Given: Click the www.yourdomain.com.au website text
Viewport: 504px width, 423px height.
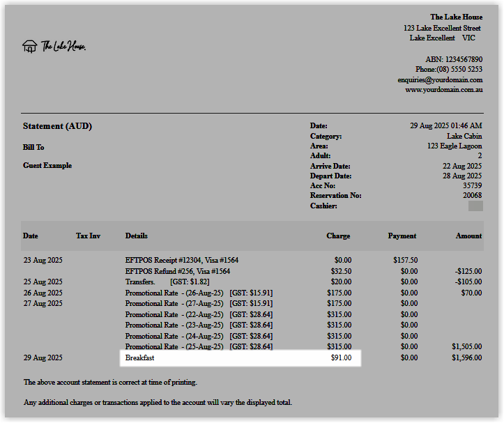Looking at the screenshot, I should tap(444, 89).
